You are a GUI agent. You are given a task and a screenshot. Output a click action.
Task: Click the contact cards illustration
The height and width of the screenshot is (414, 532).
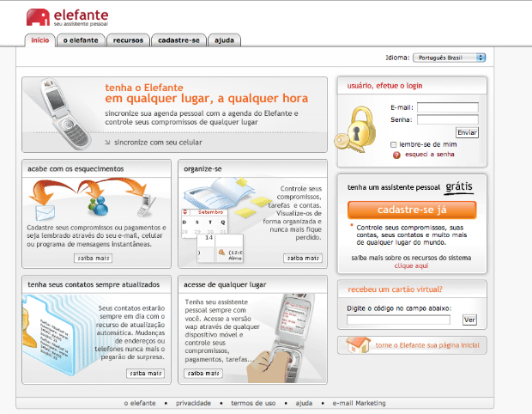[48, 335]
